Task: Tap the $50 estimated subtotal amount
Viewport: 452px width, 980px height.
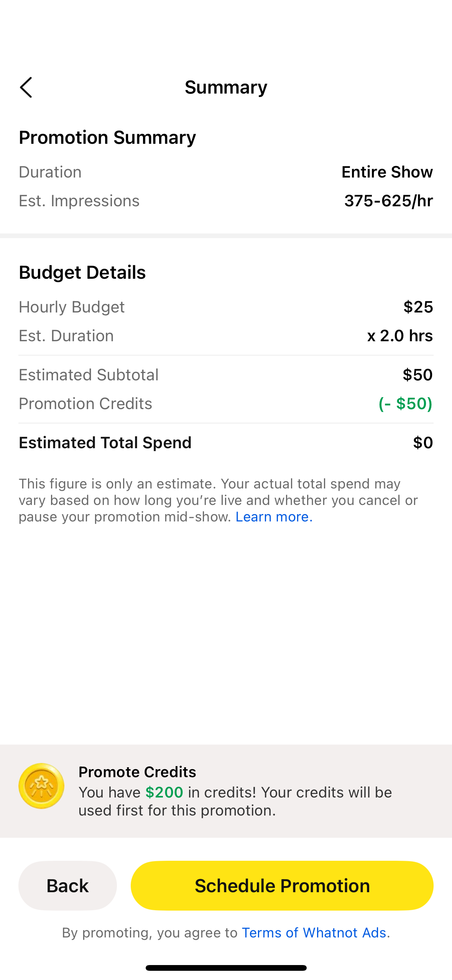Action: tap(417, 375)
